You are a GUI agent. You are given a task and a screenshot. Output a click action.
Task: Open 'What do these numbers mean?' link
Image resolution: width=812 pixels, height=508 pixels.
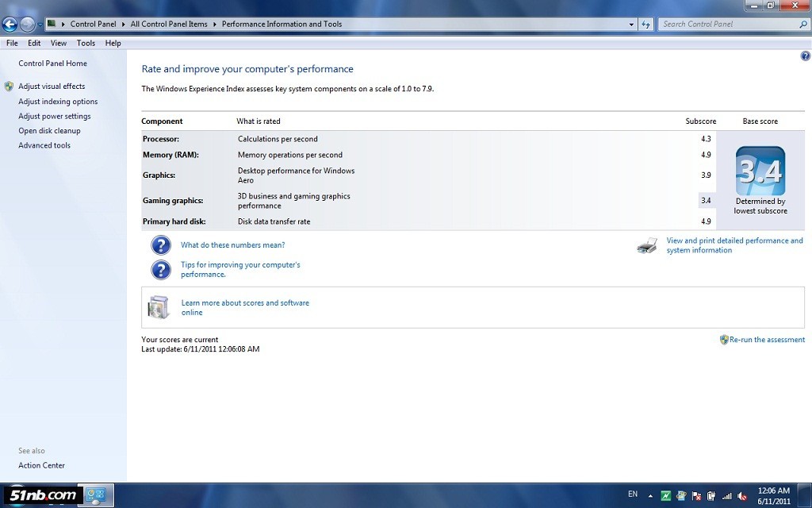tap(232, 245)
